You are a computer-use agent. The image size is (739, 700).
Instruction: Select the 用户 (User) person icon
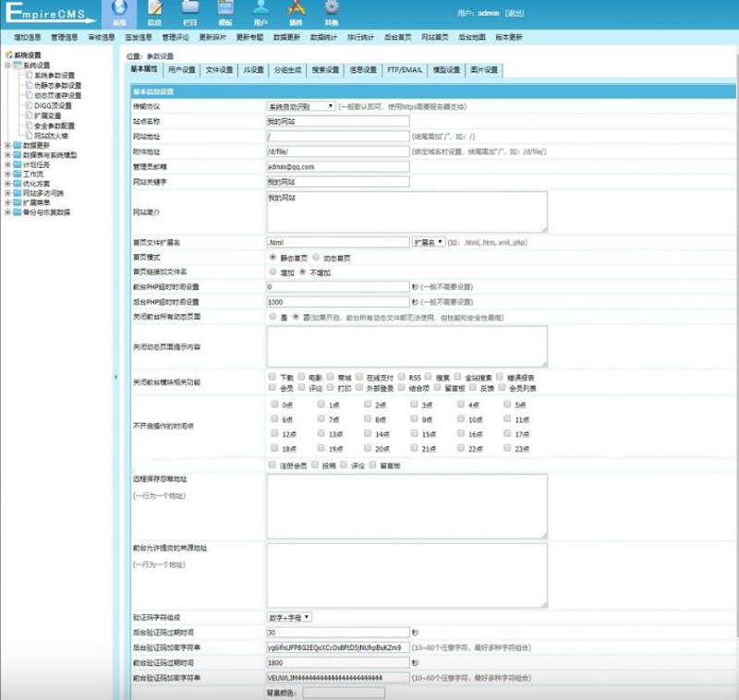click(260, 12)
